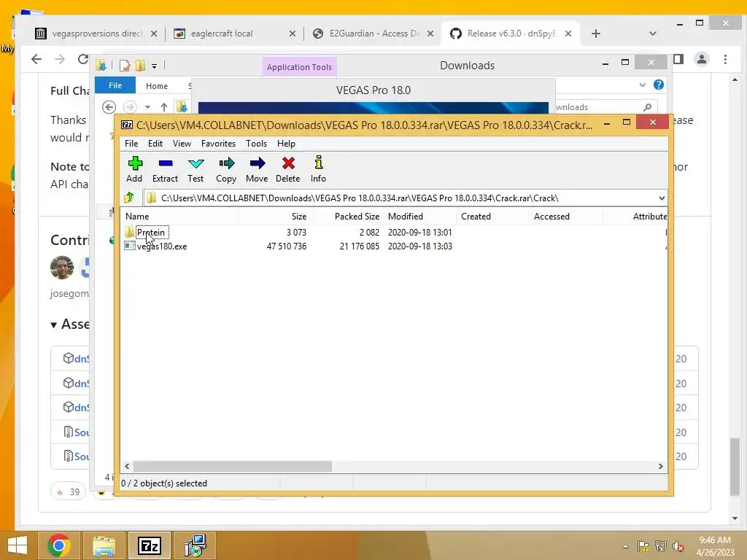Click the Add toolbar icon in 7-Zip
Screen dimensions: 747x560
point(134,169)
